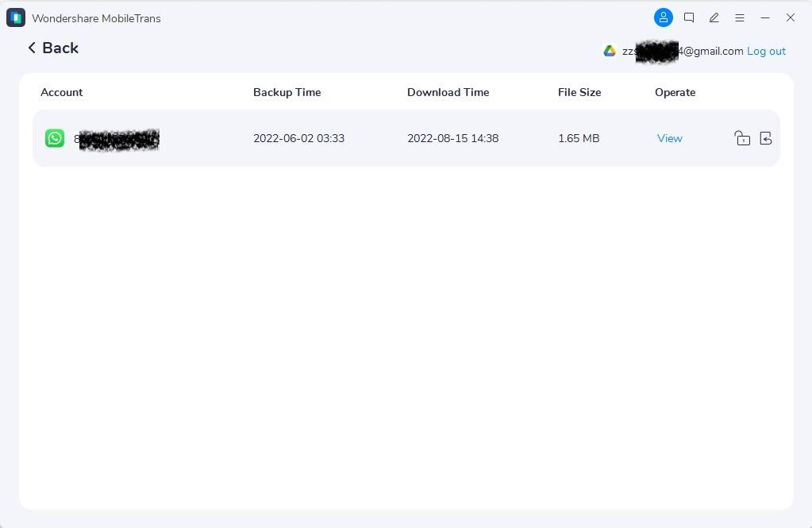Click the Wondershare MobileTrans logo icon
This screenshot has width=812, height=528.
(15, 17)
